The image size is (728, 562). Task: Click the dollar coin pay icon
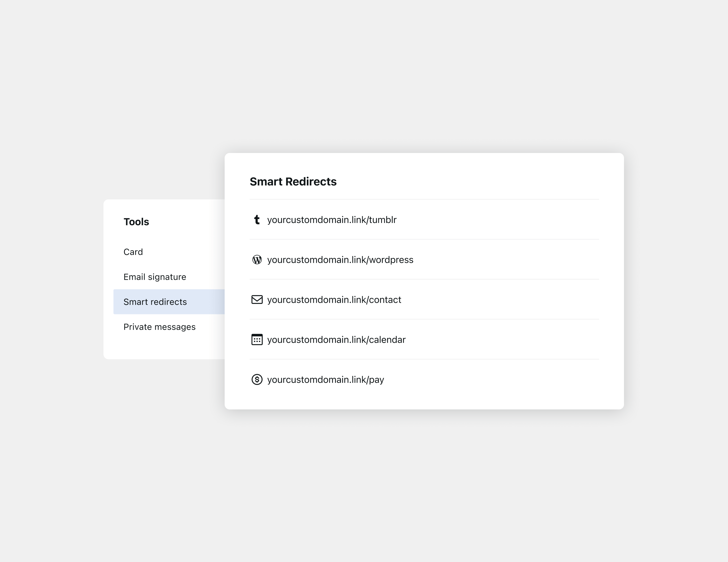point(257,380)
